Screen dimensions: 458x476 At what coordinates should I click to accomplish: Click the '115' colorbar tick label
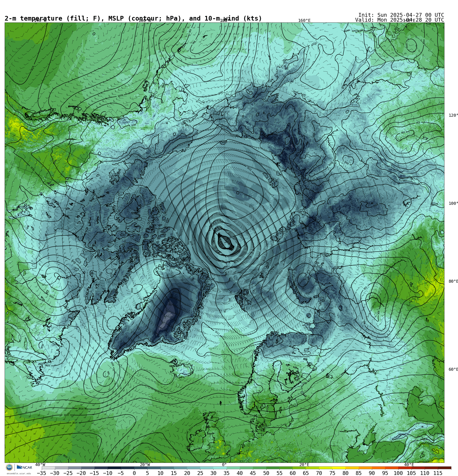click(x=438, y=473)
